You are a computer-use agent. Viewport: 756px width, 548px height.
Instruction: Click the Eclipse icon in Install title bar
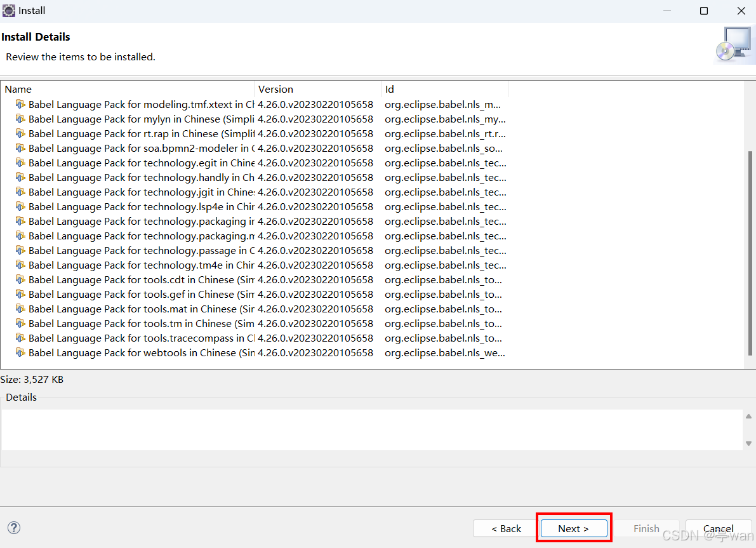(x=9, y=11)
